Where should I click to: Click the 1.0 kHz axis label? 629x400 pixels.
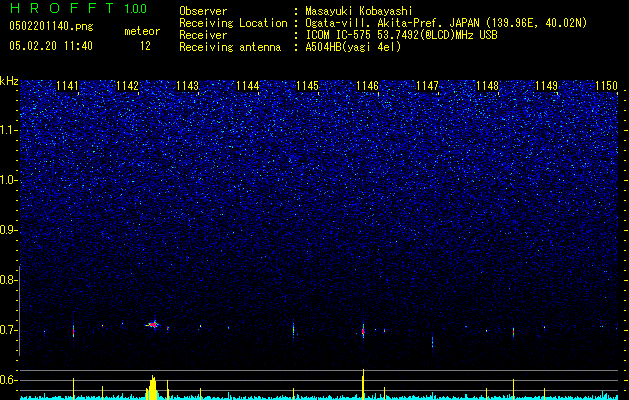click(8, 180)
